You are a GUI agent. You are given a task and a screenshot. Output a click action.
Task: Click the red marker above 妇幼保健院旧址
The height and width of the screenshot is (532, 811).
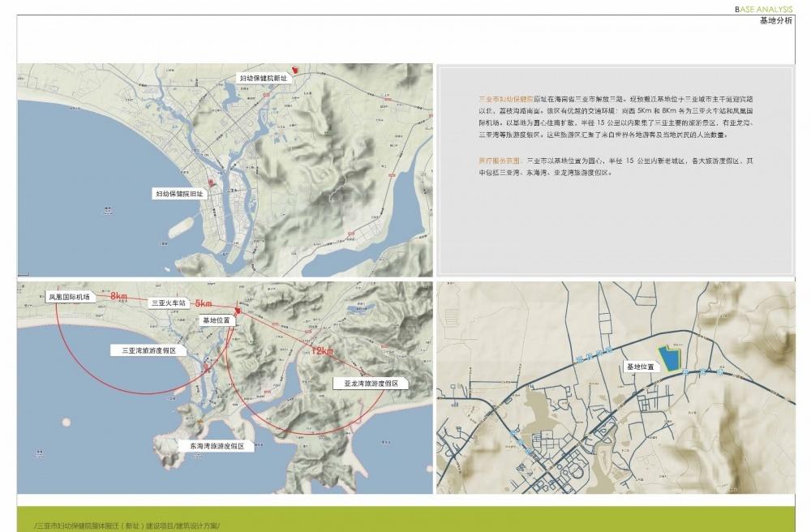tap(211, 184)
